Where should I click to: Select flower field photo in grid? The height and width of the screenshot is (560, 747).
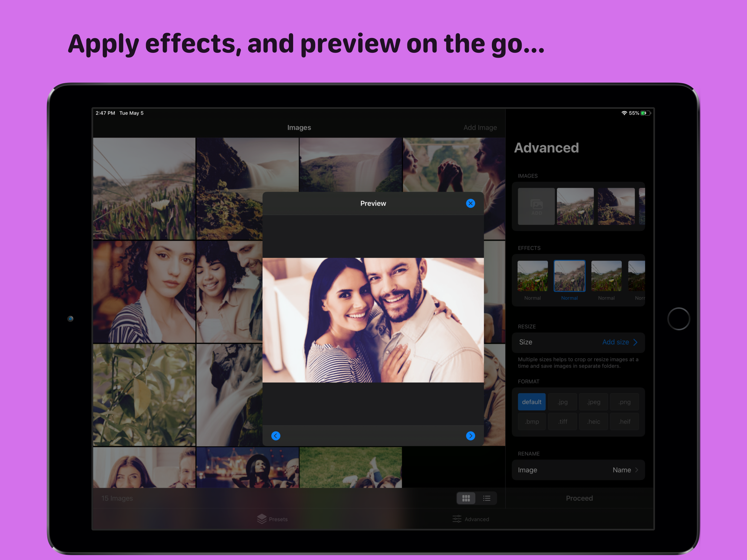point(144,188)
